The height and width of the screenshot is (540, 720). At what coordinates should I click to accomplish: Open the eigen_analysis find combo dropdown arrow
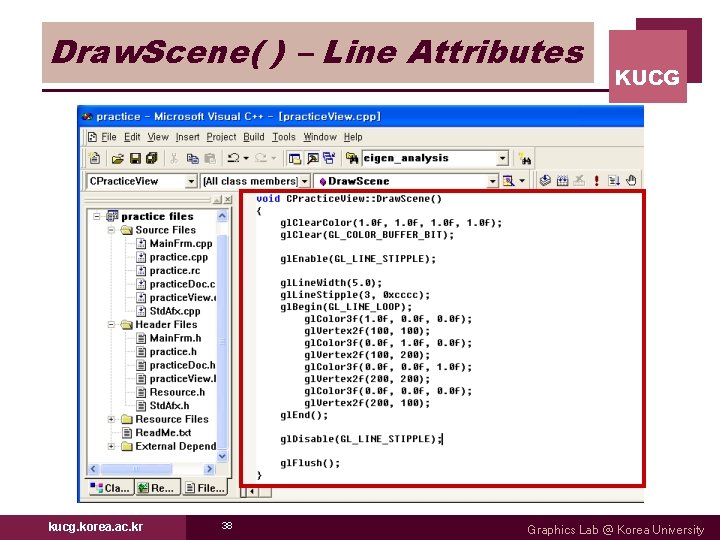click(x=503, y=158)
